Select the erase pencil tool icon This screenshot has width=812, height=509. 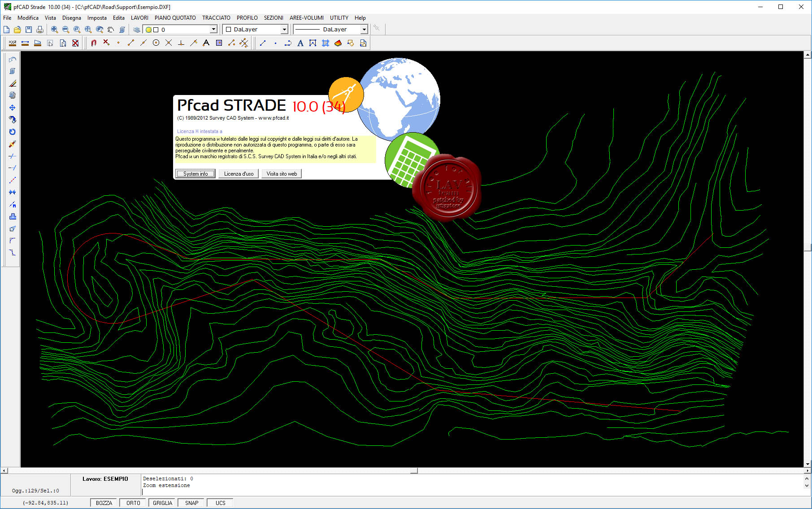(13, 83)
